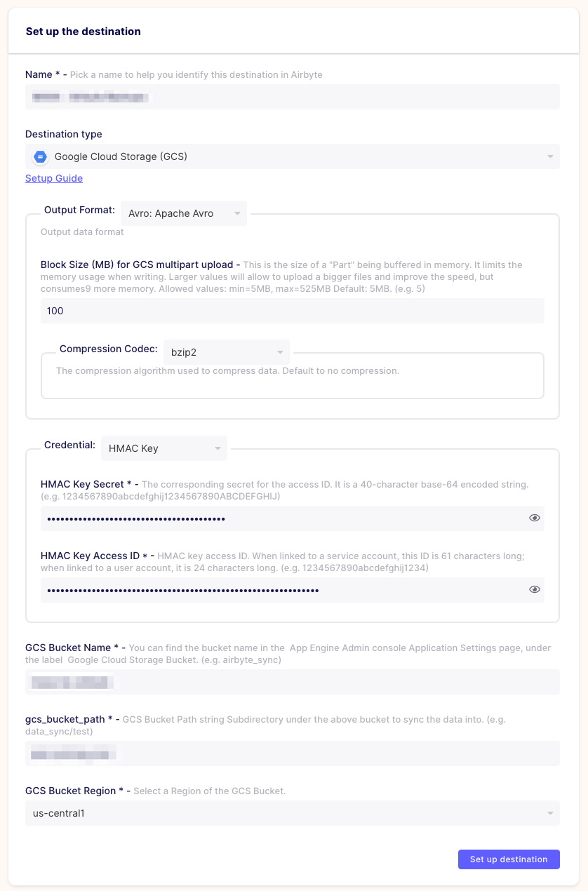Screen dimensions: 588x891
Task: Click the gcs_bucket_path input field
Action: (x=292, y=753)
